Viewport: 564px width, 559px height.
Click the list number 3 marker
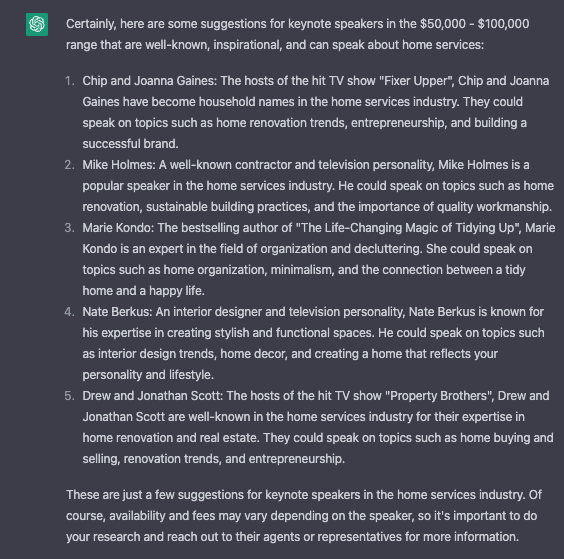point(69,228)
